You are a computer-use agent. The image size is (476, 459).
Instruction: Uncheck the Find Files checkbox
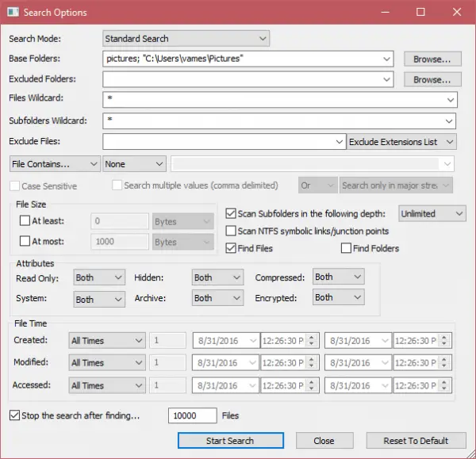[x=231, y=248]
